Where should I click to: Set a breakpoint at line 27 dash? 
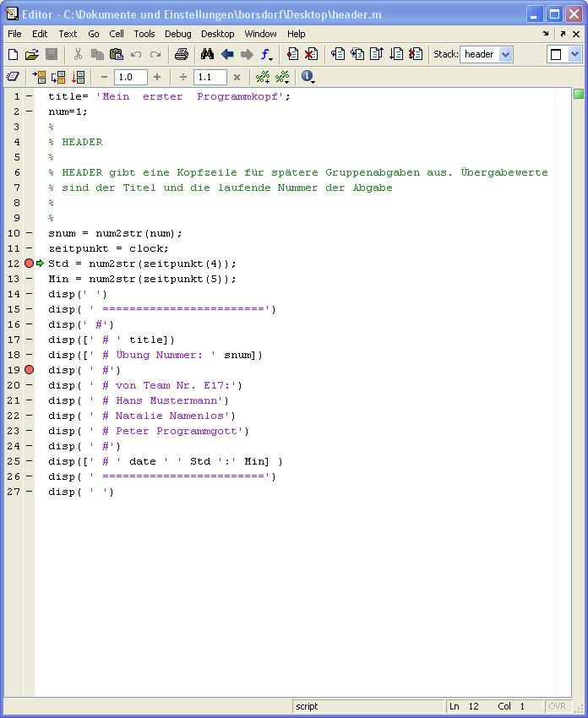(30, 491)
